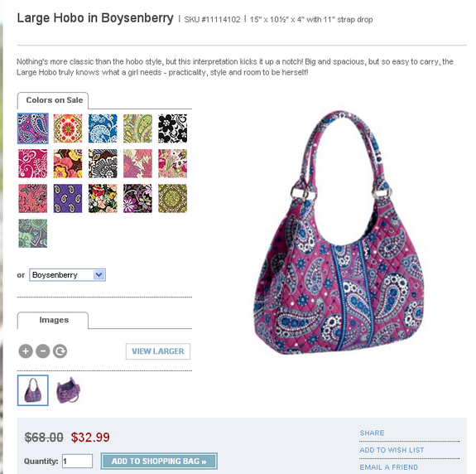Show the open interior bag thumbnail

coord(69,390)
